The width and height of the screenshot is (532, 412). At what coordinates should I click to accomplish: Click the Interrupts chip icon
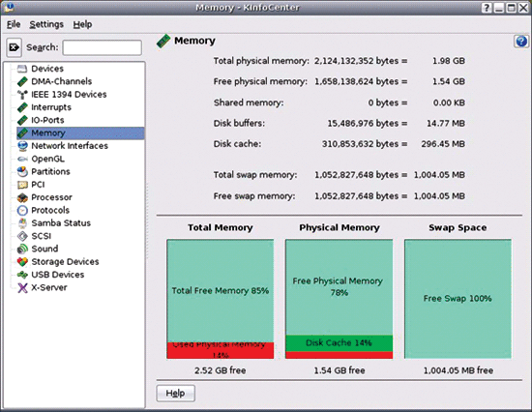tap(22, 107)
